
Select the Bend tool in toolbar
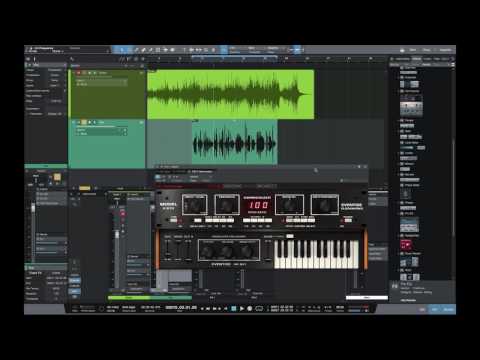[165, 50]
